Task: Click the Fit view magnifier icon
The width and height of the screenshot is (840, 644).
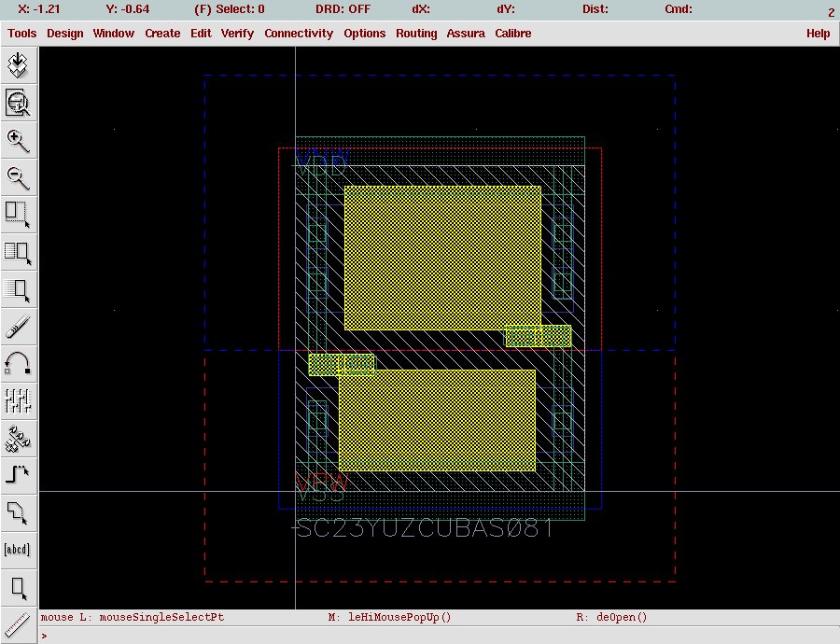Action: click(19, 103)
